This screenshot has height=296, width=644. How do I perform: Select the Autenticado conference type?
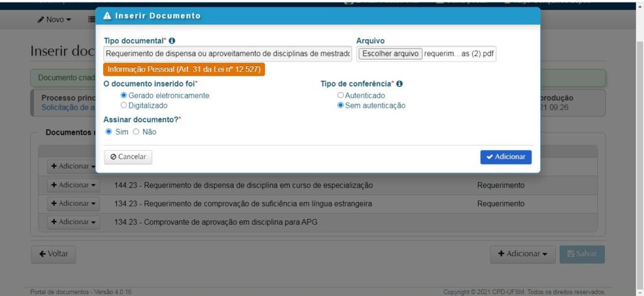coord(341,95)
